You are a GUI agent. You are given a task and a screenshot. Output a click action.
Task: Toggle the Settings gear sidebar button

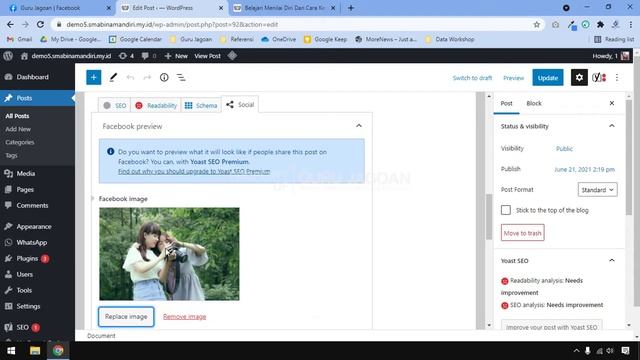tap(579, 77)
